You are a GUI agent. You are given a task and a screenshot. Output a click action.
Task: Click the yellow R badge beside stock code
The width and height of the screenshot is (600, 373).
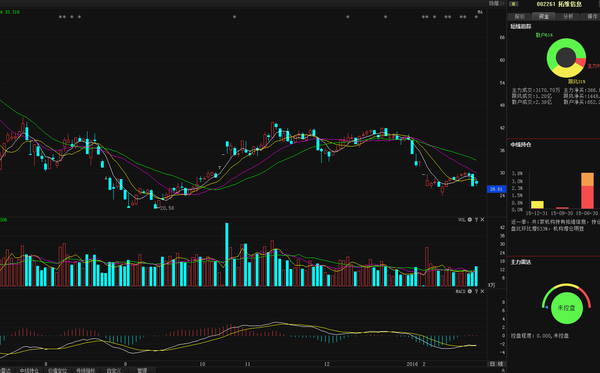(x=513, y=4)
